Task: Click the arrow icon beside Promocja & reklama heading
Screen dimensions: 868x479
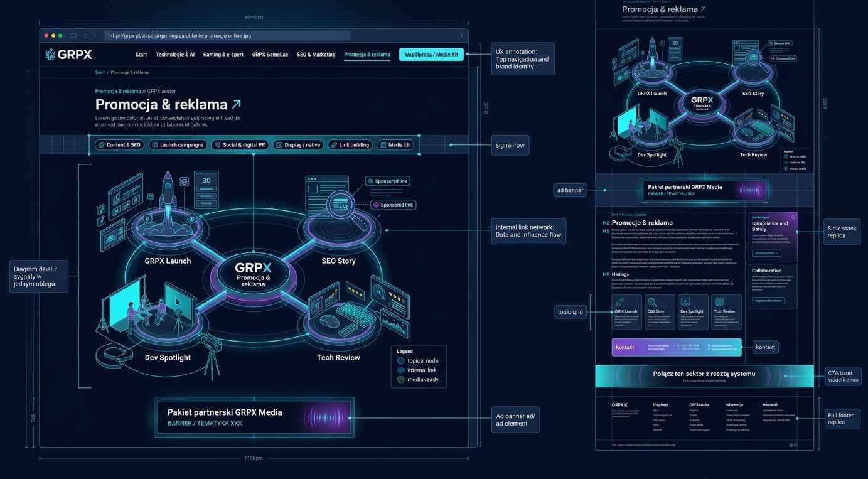Action: click(x=236, y=104)
